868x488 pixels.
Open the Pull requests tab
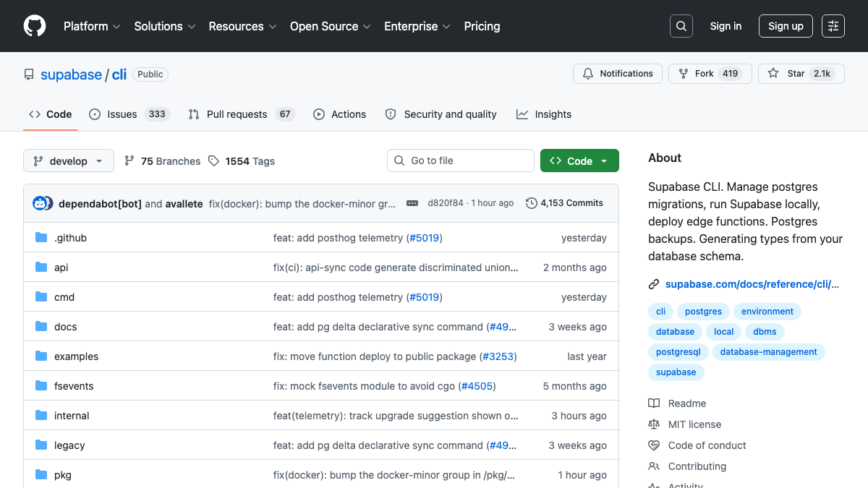(x=237, y=114)
